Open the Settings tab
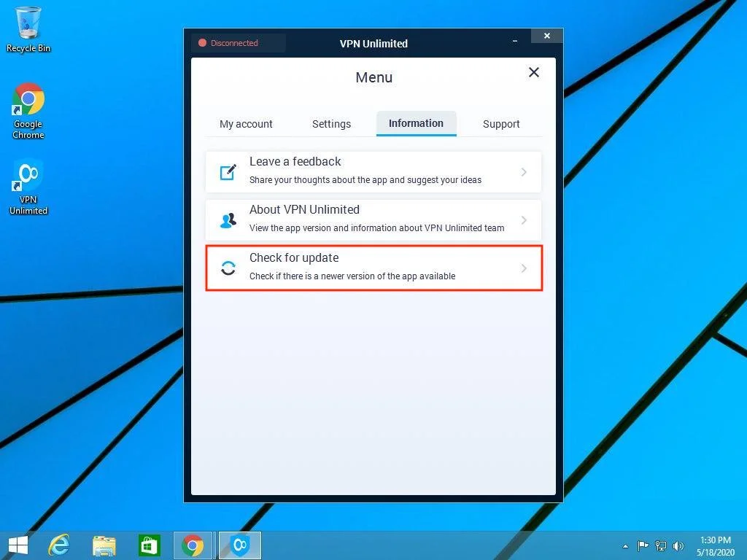747x560 pixels. pyautogui.click(x=331, y=124)
